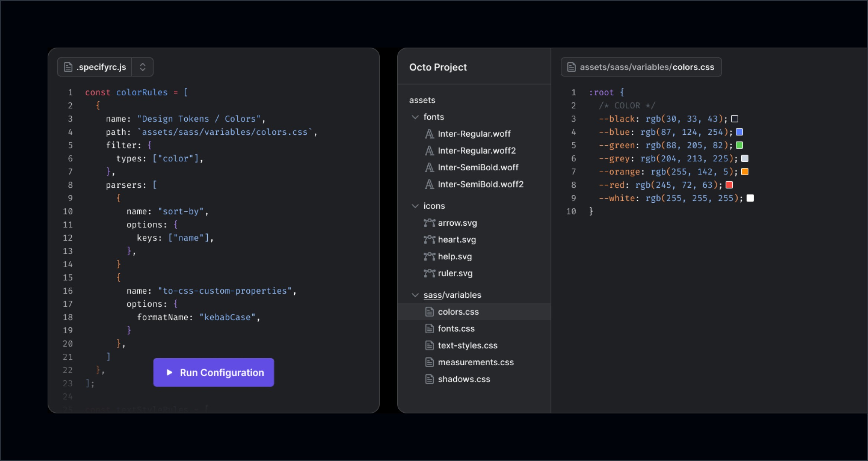Viewport: 868px width, 461px height.
Task: Select the .specifyrc.js file tab
Action: (x=101, y=67)
